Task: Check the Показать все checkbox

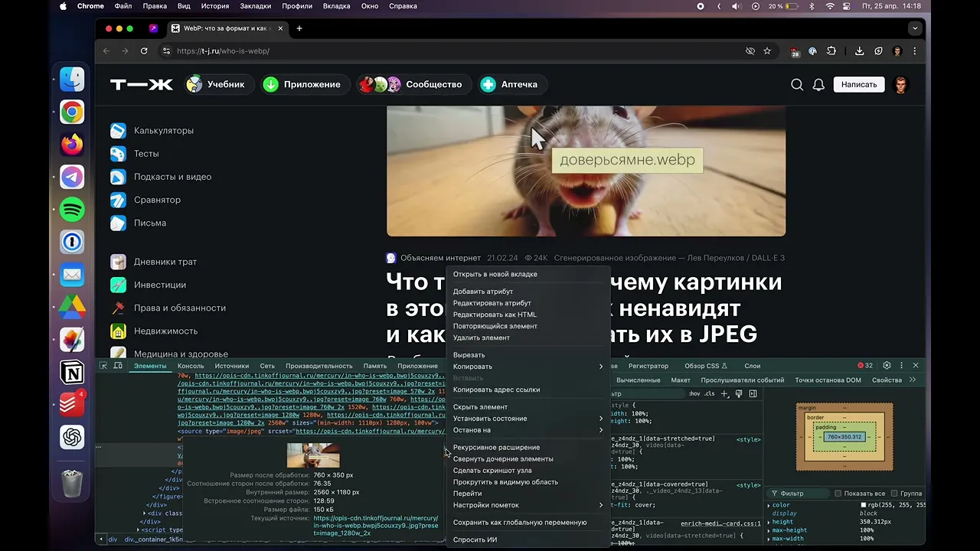Action: tap(838, 494)
